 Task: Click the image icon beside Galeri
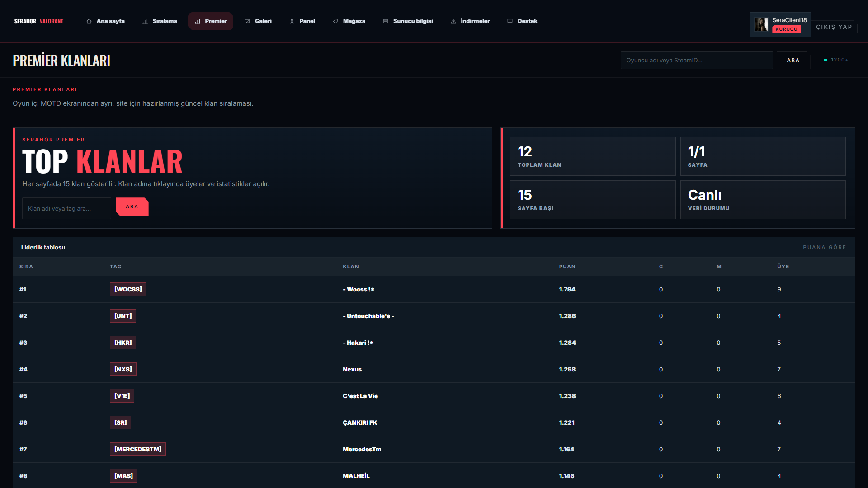247,21
